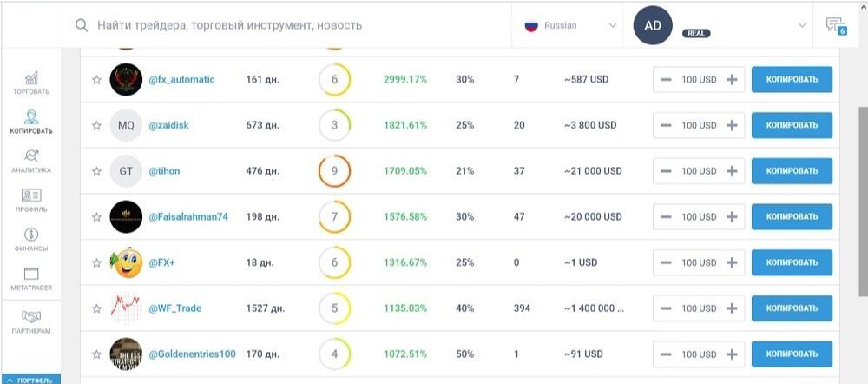
Task: Toggle favorite star for @WF_Trade
Action: (x=96, y=308)
